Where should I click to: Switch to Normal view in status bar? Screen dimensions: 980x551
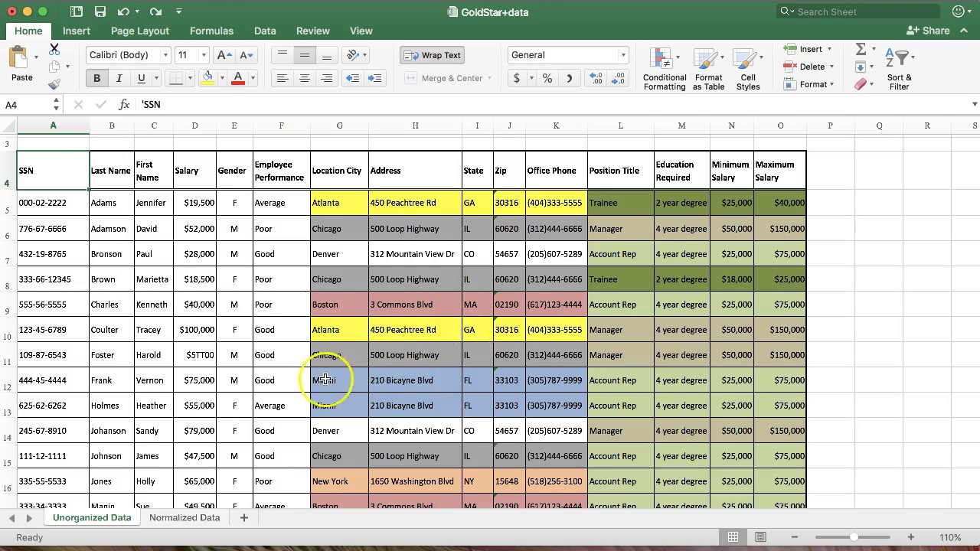733,537
